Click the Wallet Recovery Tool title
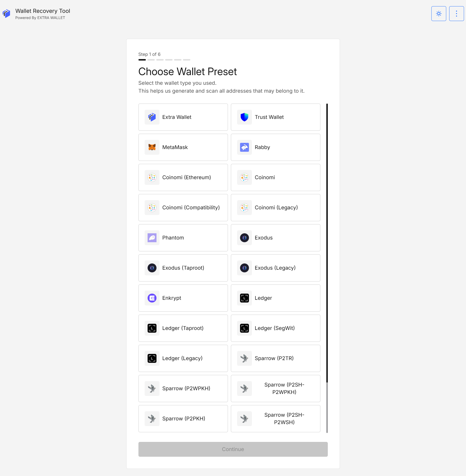Screen dimensions: 466x476 pyautogui.click(x=43, y=11)
